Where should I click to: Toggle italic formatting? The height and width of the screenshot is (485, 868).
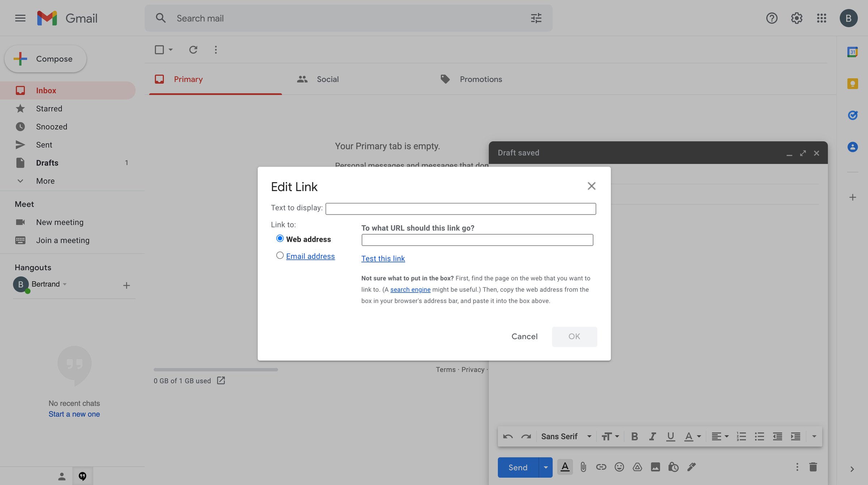652,436
